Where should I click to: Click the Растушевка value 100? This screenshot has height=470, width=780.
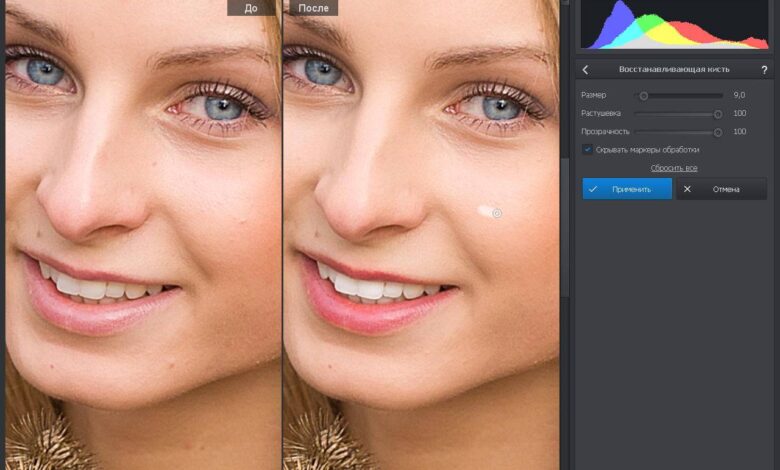click(x=739, y=113)
